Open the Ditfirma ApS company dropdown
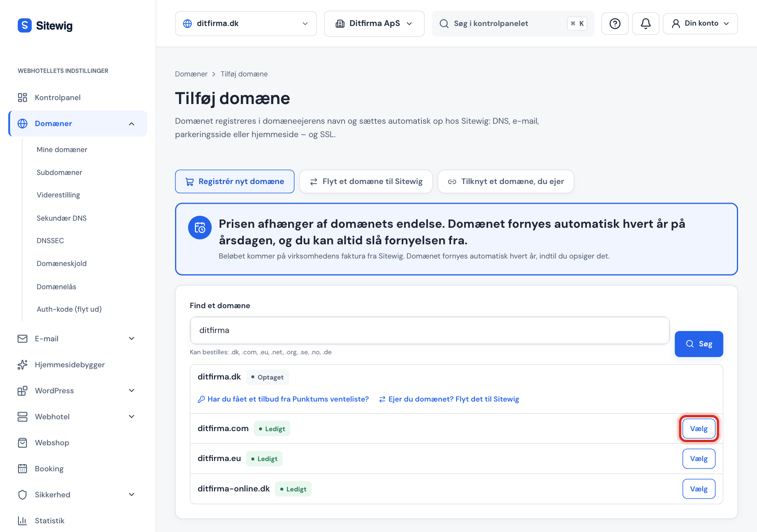 point(374,24)
